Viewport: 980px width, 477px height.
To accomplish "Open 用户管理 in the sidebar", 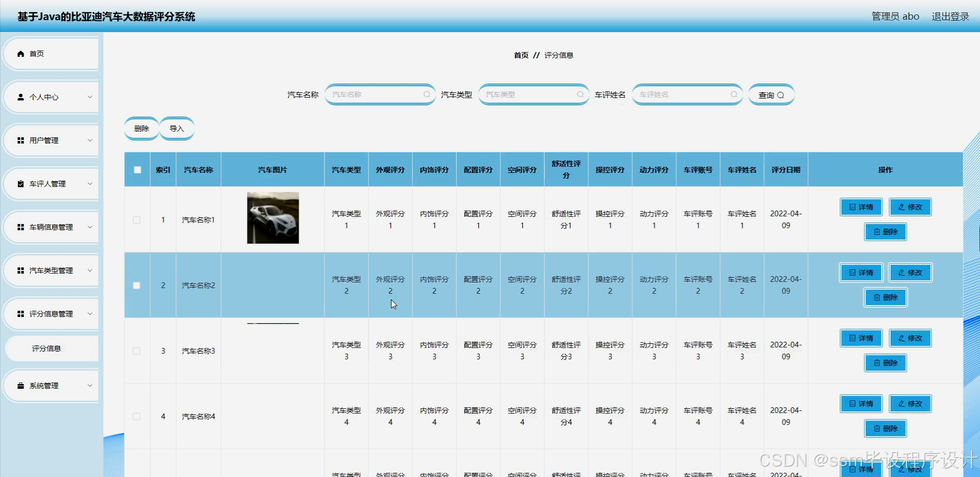I will (51, 140).
